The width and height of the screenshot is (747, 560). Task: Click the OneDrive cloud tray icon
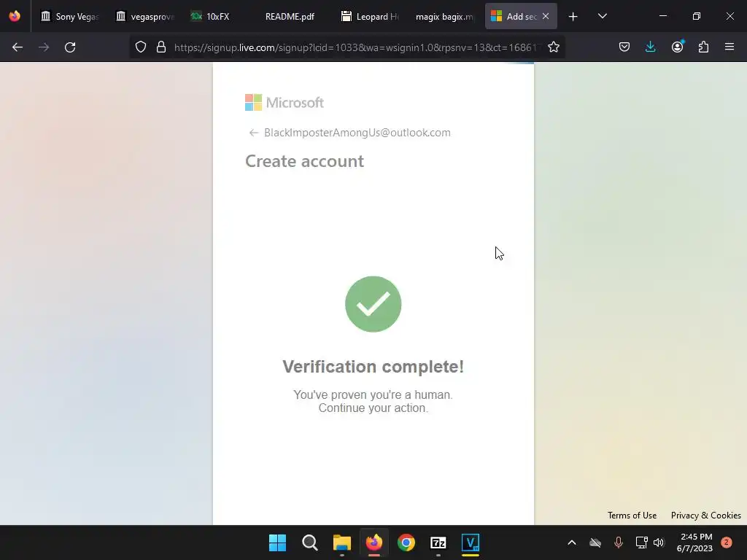click(595, 542)
